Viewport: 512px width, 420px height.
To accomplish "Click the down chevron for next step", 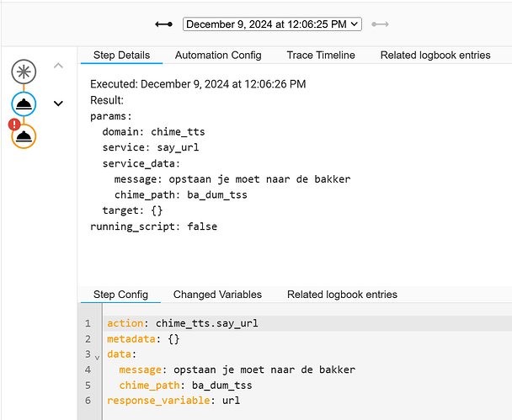I will coord(58,104).
